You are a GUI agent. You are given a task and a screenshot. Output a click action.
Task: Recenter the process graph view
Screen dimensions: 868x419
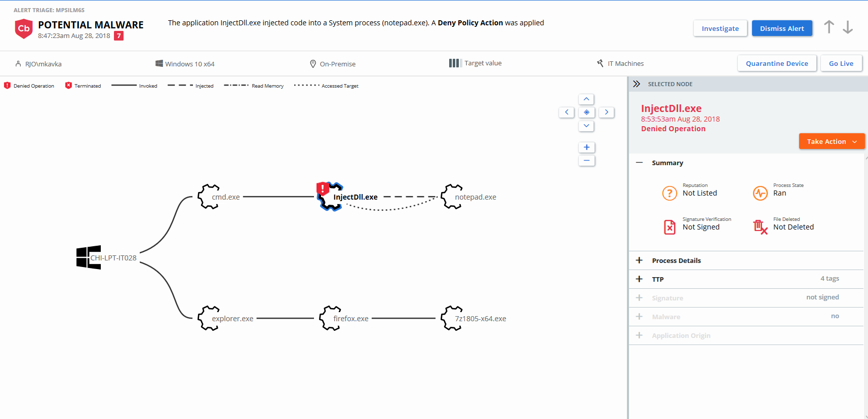coord(586,112)
